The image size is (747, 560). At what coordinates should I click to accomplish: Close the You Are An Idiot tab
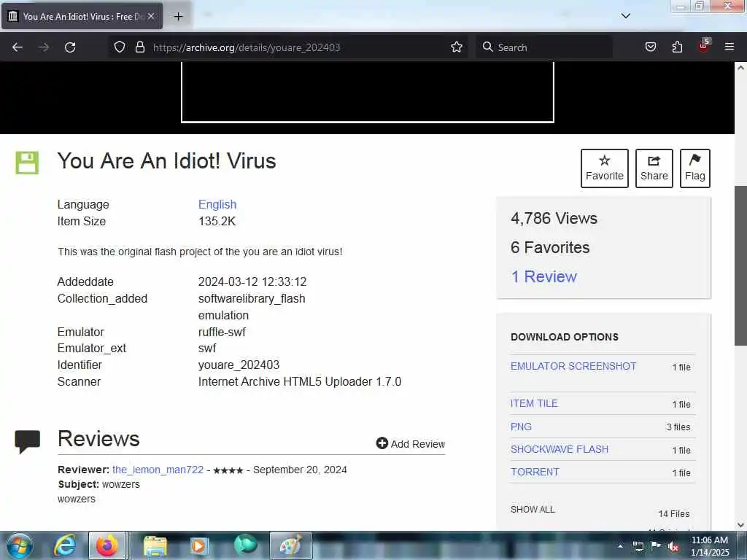151,16
